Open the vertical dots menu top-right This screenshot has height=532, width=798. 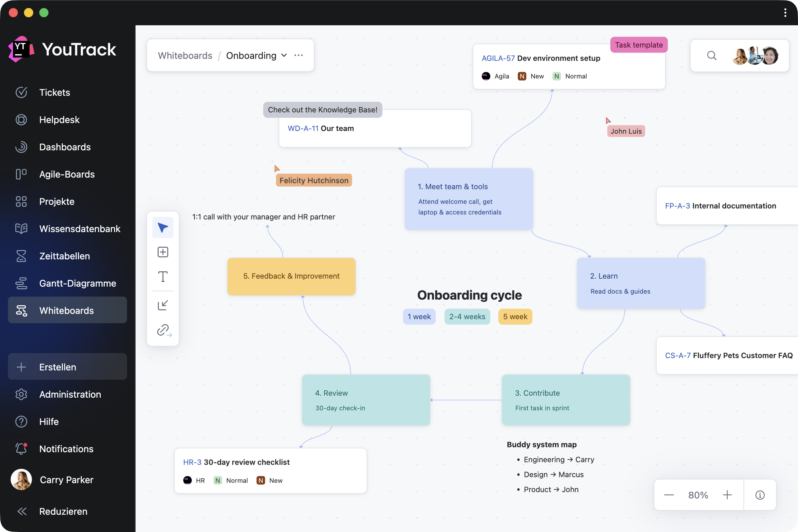(785, 13)
